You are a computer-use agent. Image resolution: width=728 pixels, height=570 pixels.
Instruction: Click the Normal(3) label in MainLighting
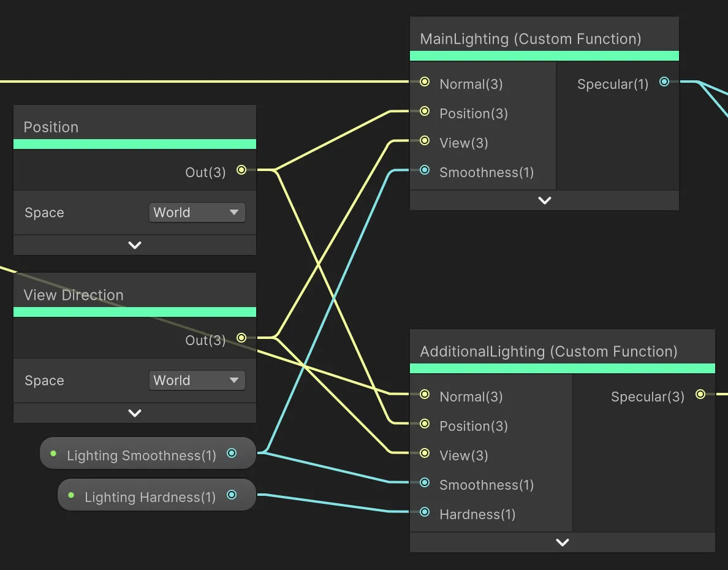click(471, 85)
